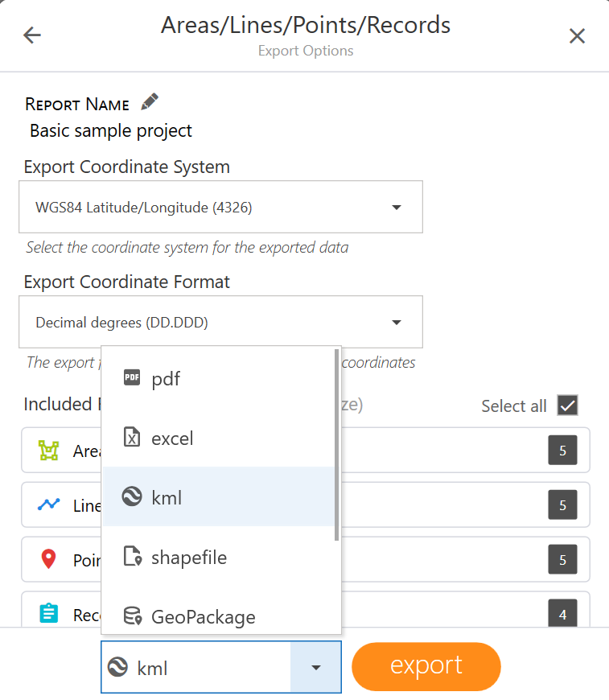The width and height of the screenshot is (609, 700).
Task: Click the PDF file icon in list
Action: click(x=132, y=377)
